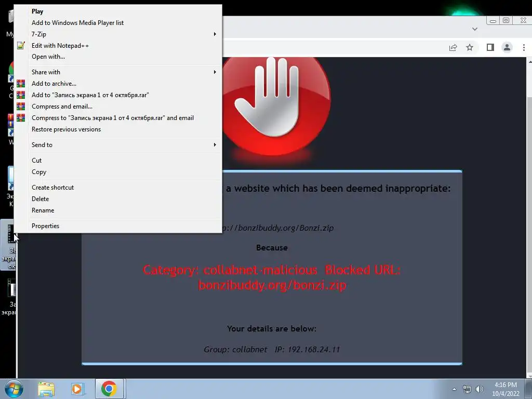This screenshot has width=532, height=399.
Task: Switch to Chrome via taskbar icon
Action: click(109, 389)
